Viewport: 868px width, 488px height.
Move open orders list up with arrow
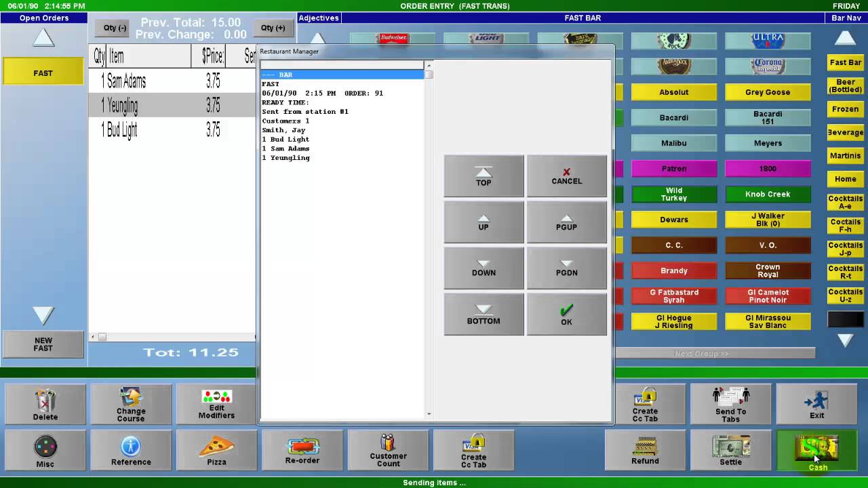click(x=43, y=39)
